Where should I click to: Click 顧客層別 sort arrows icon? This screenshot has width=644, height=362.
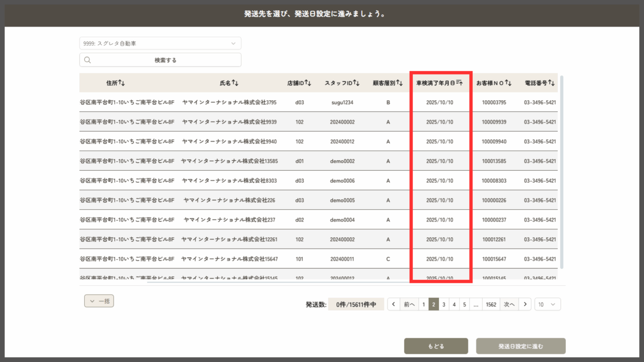coord(399,83)
